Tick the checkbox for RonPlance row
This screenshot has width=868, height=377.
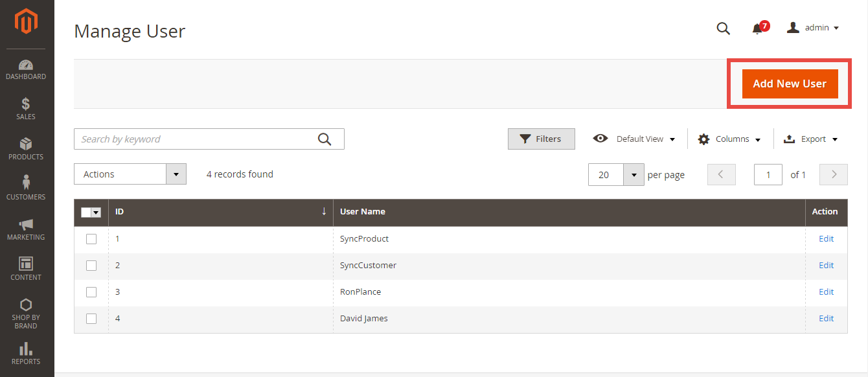91,292
